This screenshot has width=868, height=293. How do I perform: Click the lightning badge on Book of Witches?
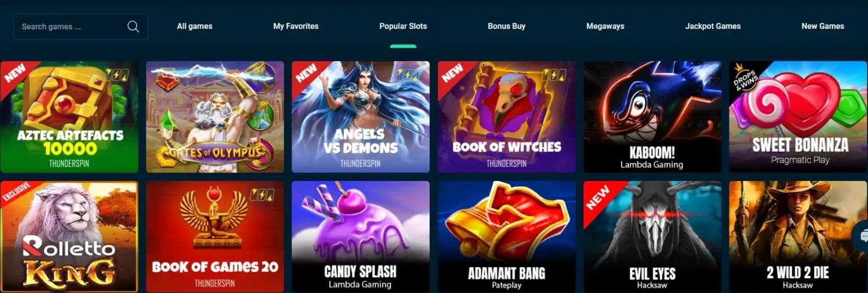(554, 74)
